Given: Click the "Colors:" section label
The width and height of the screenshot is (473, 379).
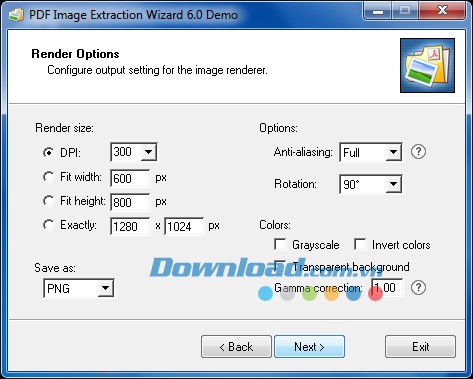Looking at the screenshot, I should [x=275, y=225].
